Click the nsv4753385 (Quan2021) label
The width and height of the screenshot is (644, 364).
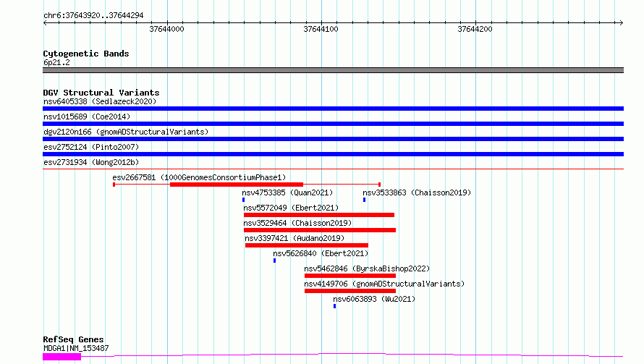pos(287,192)
